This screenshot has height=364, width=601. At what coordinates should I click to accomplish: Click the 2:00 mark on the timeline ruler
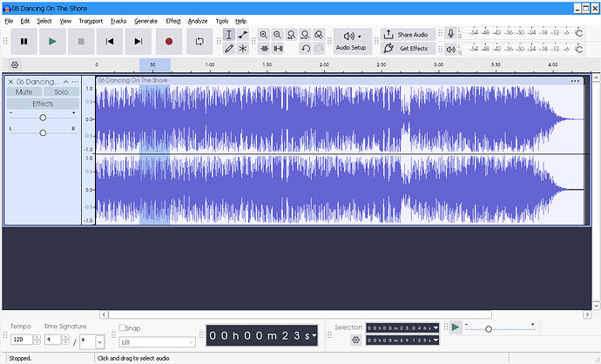(x=324, y=64)
